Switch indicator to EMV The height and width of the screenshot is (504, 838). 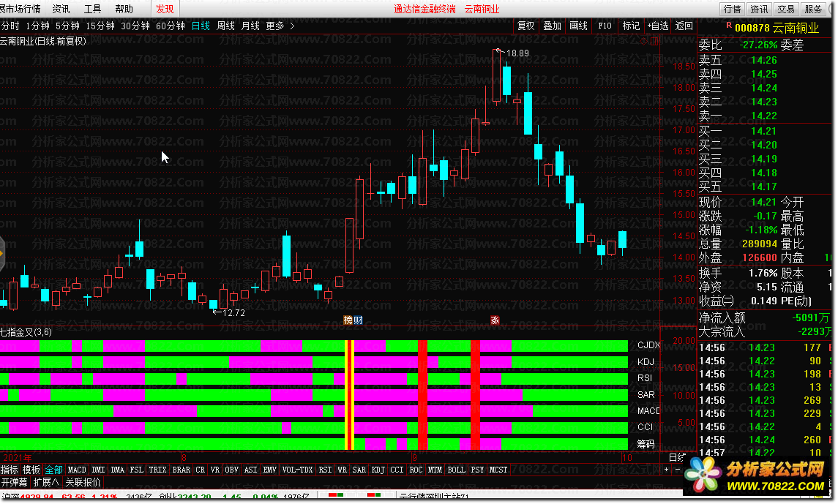point(270,470)
